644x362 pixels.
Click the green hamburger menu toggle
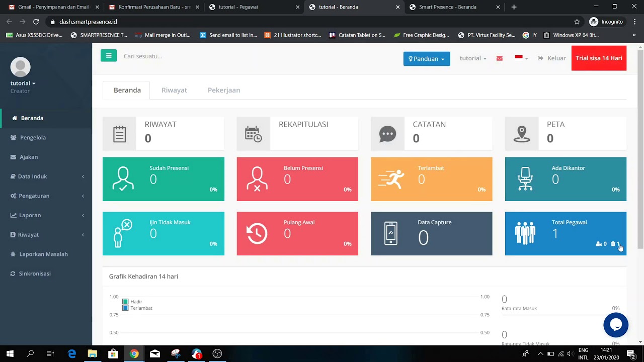point(109,56)
